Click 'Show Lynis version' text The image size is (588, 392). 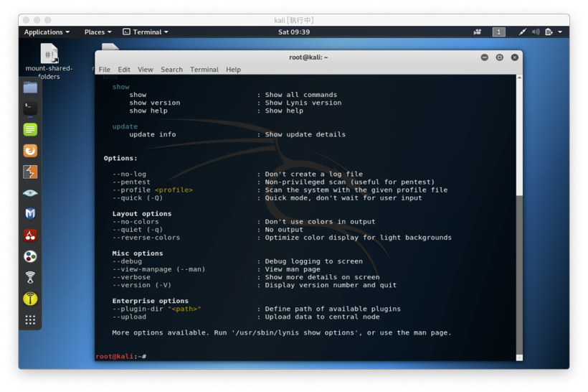click(x=303, y=103)
